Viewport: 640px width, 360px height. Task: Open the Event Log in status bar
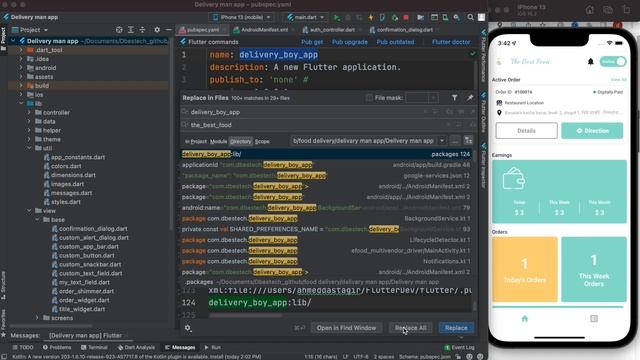point(459,347)
